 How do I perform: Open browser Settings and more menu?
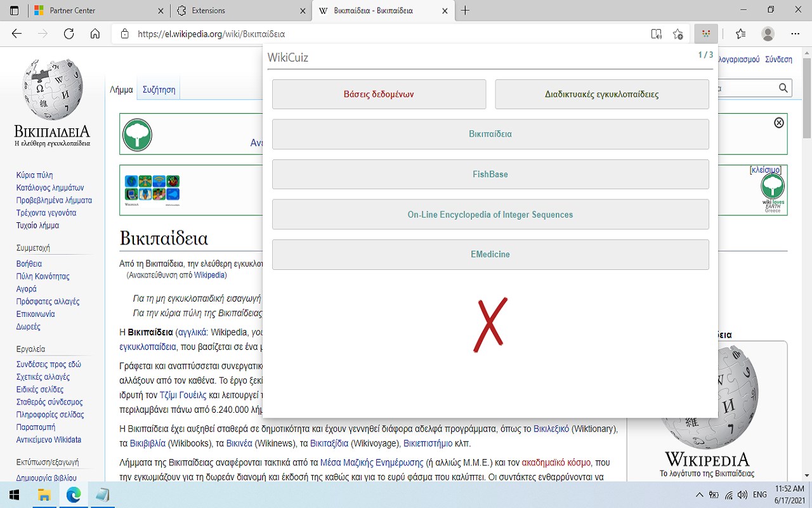pos(795,34)
